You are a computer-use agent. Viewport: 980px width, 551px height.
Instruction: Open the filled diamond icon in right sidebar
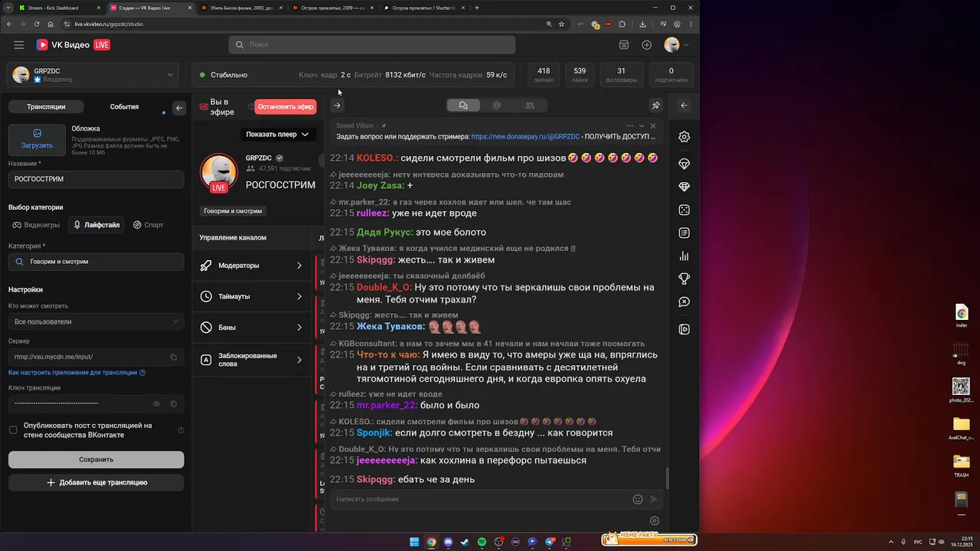point(684,187)
